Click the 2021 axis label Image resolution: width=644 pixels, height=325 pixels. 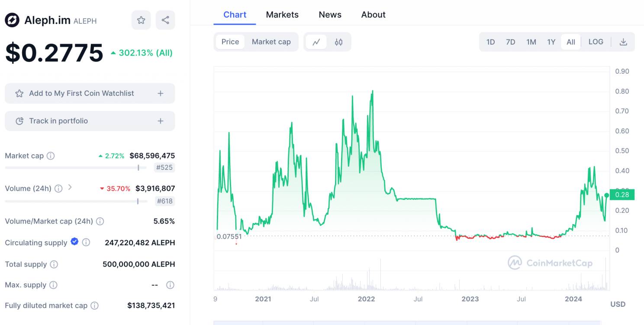pyautogui.click(x=263, y=299)
